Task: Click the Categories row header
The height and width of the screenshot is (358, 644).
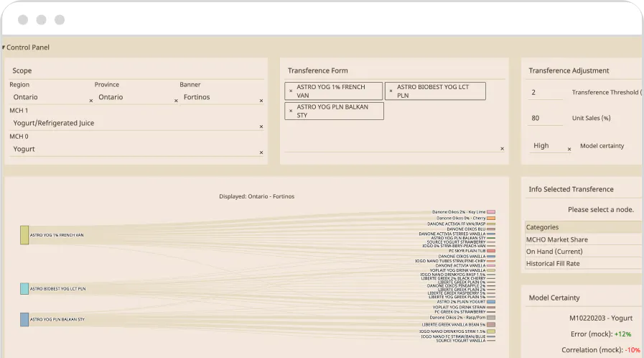Action: [583, 227]
